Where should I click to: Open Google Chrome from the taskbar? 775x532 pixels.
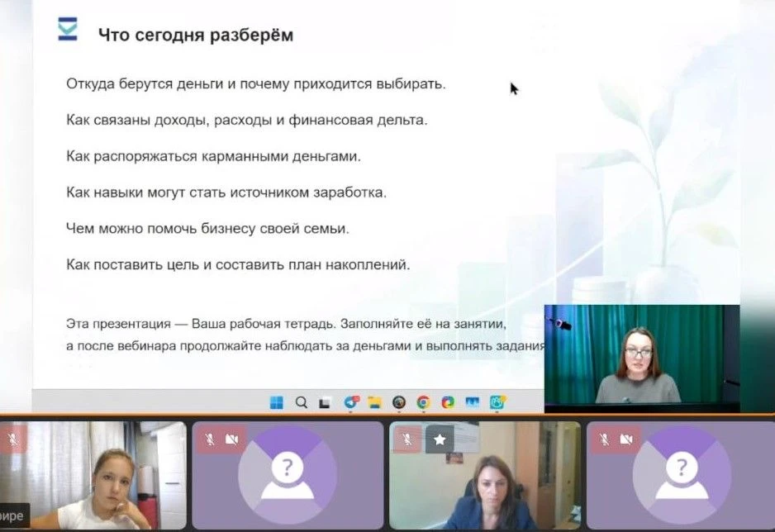423,402
